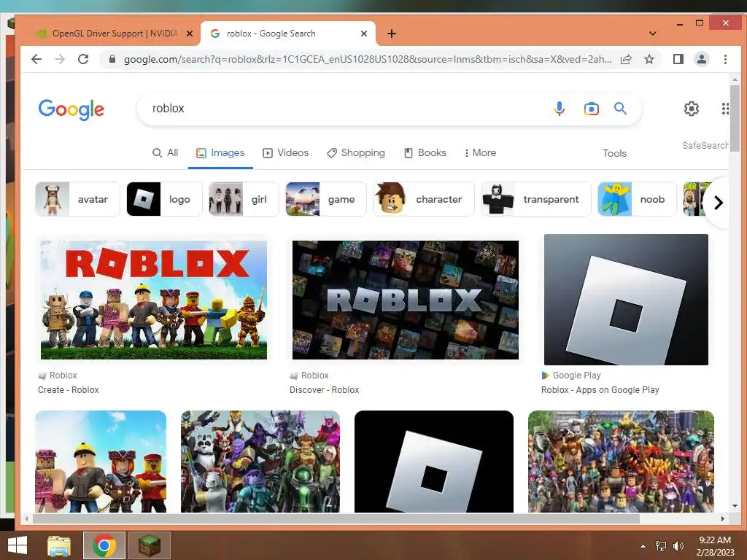
Task: Open the Windows Start button
Action: (x=18, y=545)
